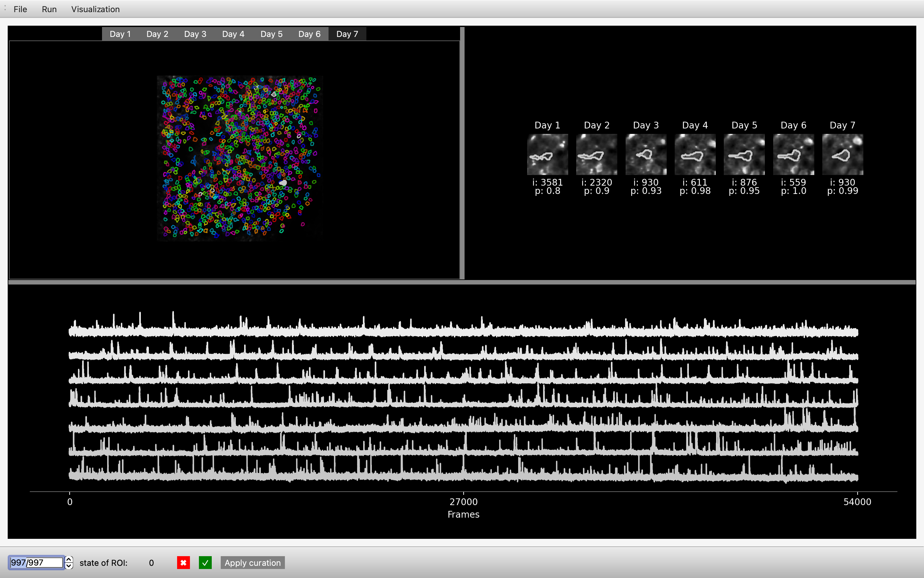Switch to the Day 2 tab

[157, 34]
